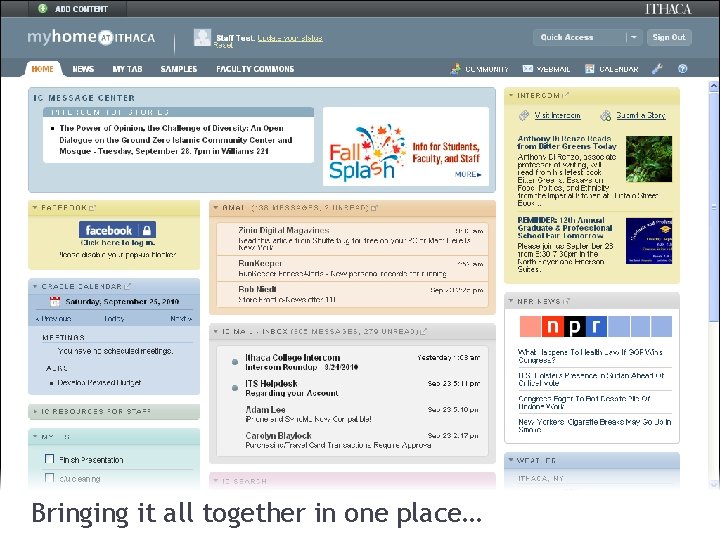Switch to the My Tab tab
720x540 pixels.
pos(127,69)
